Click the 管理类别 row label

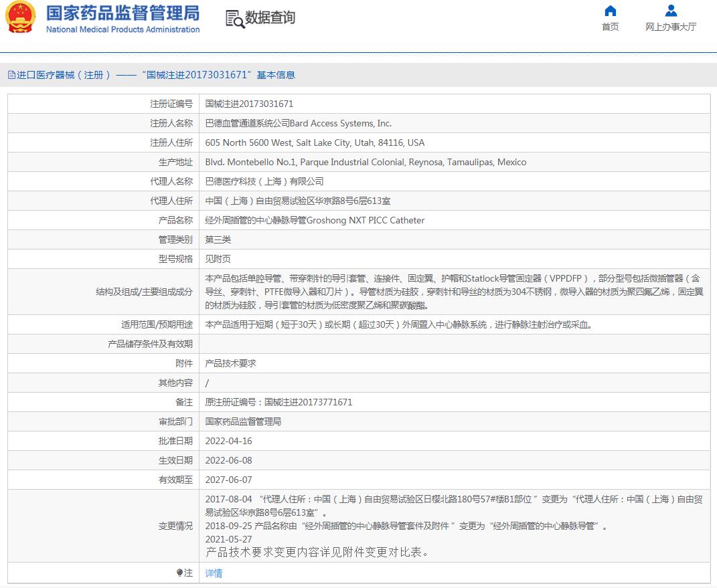coord(175,240)
